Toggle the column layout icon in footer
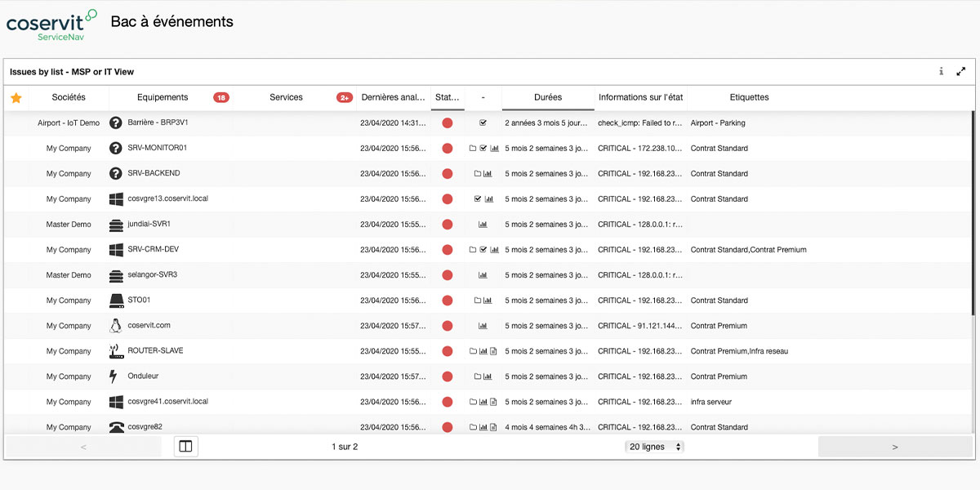 186,447
